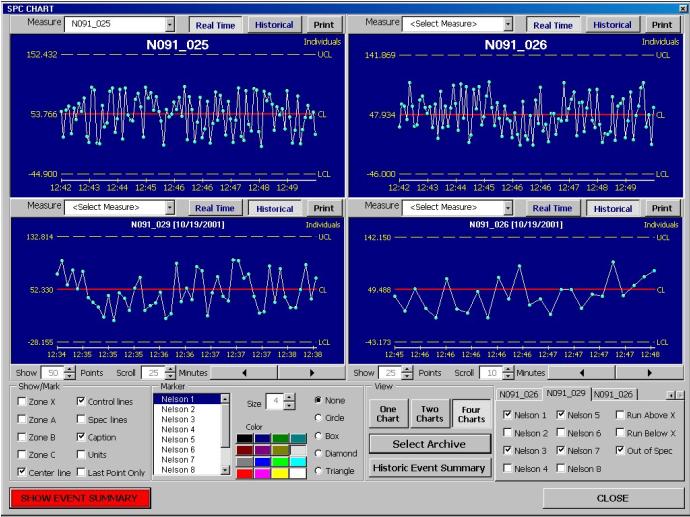Enable the Zone A checkbox
Viewport: 690px width, 517px height.
point(22,419)
